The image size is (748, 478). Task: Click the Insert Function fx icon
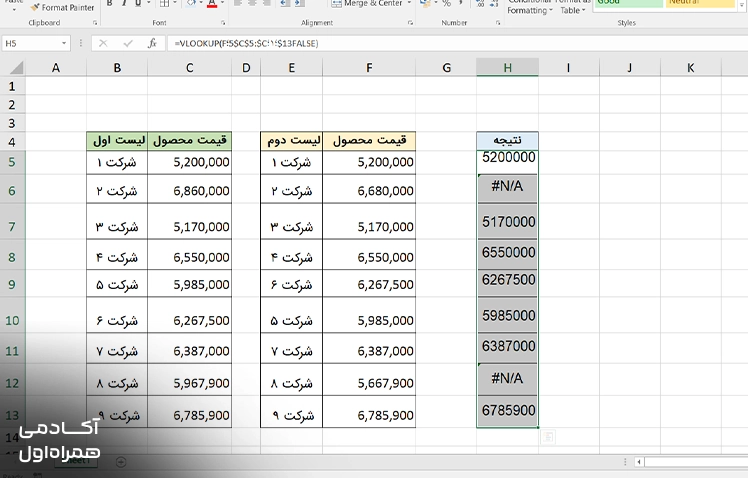pos(152,43)
